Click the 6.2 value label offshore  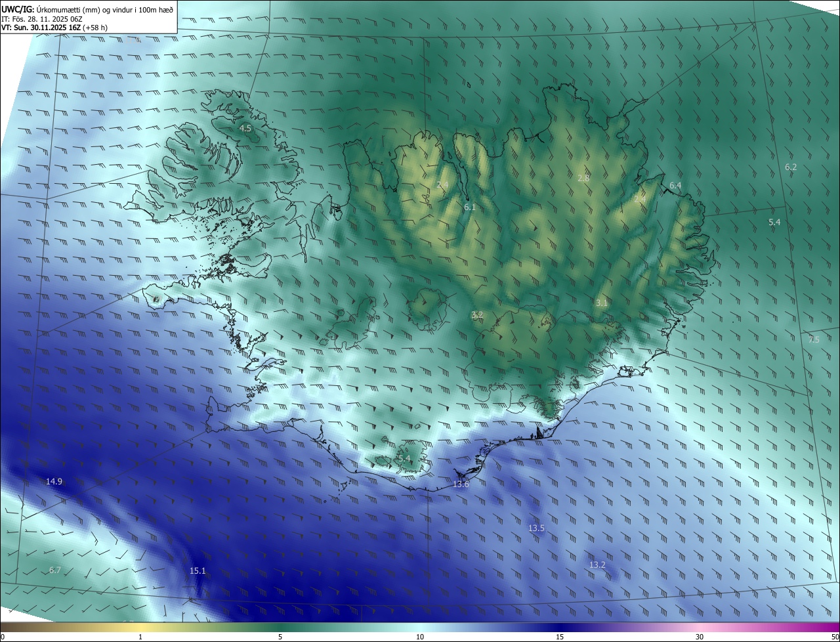(791, 167)
